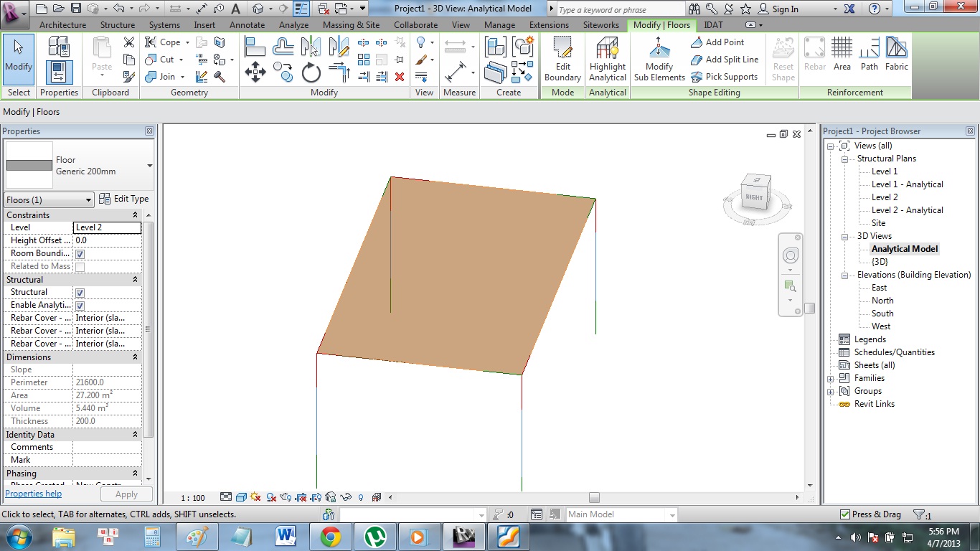This screenshot has width=980, height=551.
Task: Open the Collaborate ribbon tab
Action: 415,25
